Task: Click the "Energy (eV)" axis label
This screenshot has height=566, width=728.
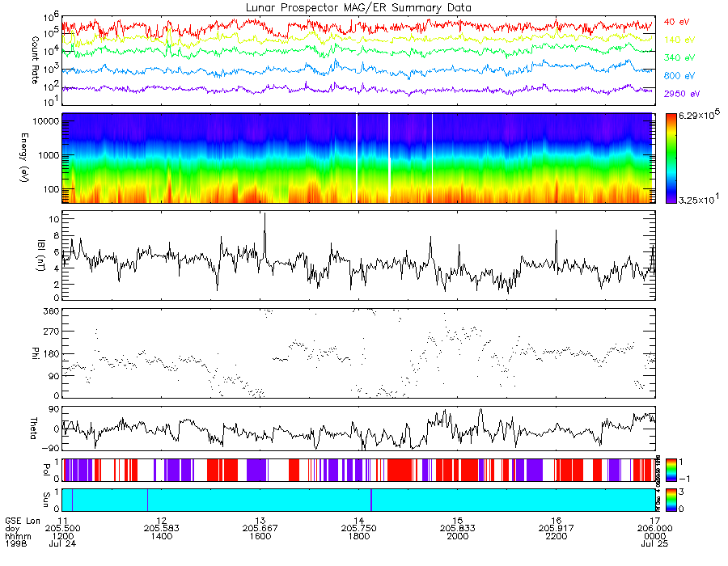Action: pyautogui.click(x=24, y=158)
